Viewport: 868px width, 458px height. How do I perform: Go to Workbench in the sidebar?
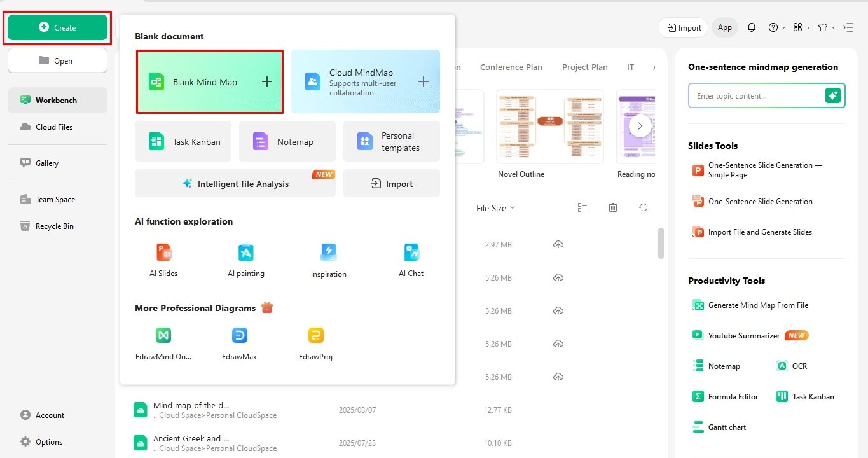57,100
